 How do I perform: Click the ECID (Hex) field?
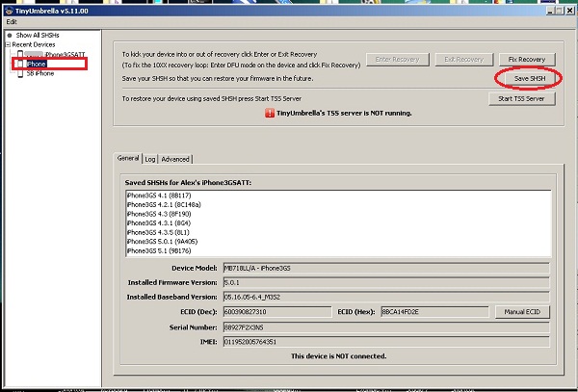434,312
